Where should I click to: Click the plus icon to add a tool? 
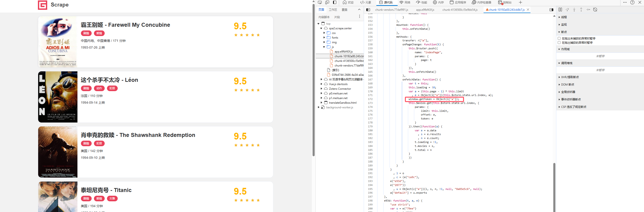pyautogui.click(x=520, y=3)
